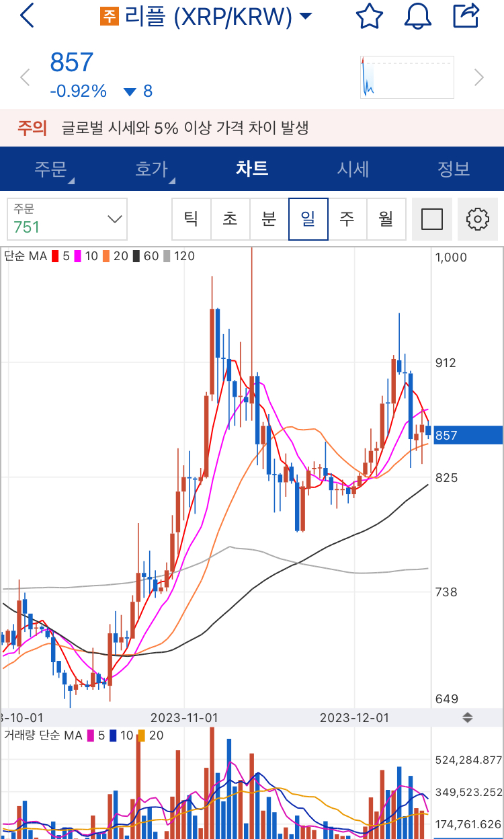
Task: Expand the 주문 751 price dropdown
Action: pos(67,219)
